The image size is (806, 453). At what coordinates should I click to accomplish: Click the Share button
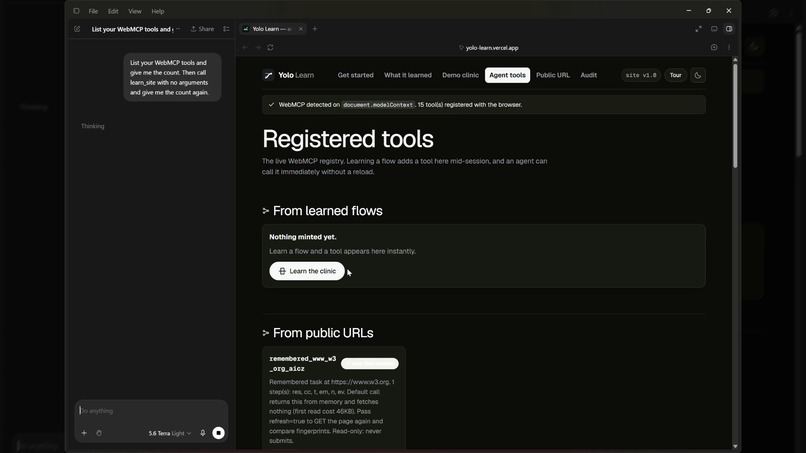coord(202,29)
